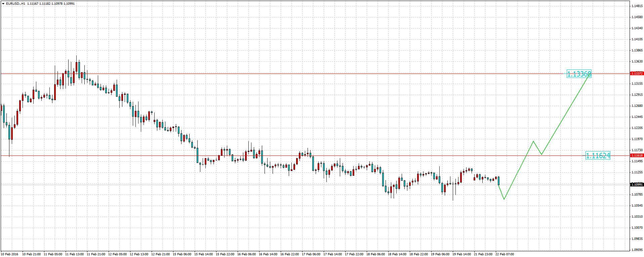
Task: Click the small peak of green forecast line
Action: [533, 141]
